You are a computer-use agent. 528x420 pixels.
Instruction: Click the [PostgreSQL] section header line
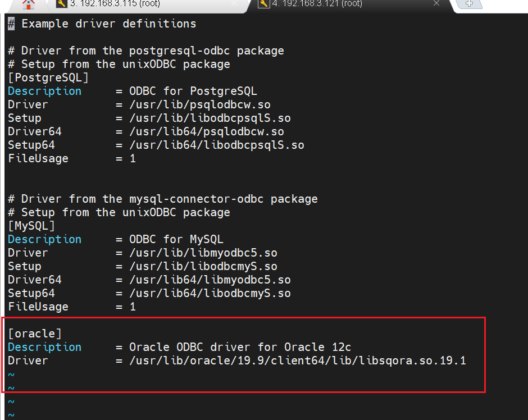(x=48, y=77)
